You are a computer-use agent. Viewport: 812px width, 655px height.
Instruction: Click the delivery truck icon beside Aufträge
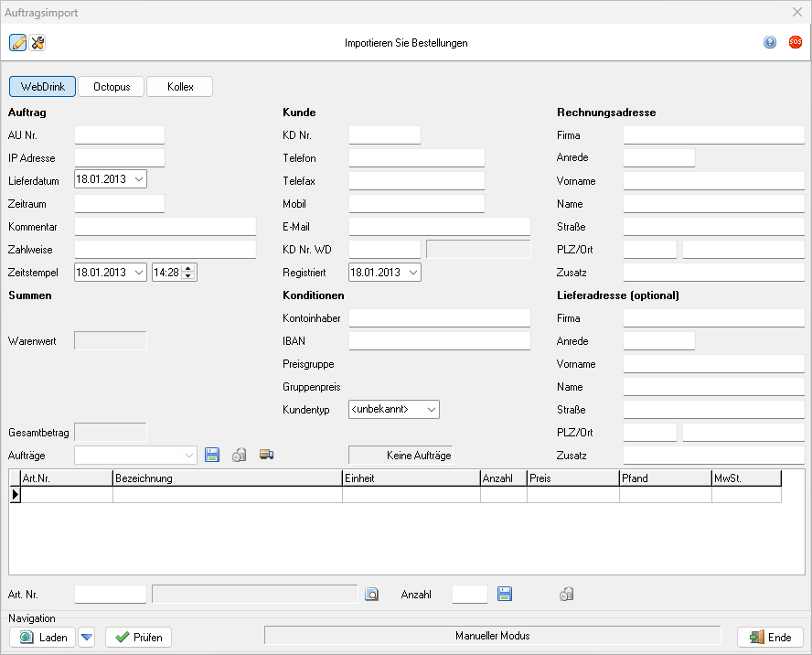click(266, 455)
